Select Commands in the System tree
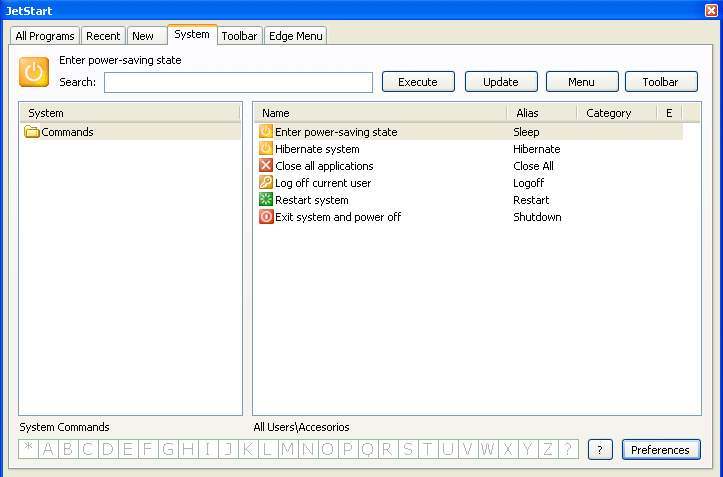 67,132
